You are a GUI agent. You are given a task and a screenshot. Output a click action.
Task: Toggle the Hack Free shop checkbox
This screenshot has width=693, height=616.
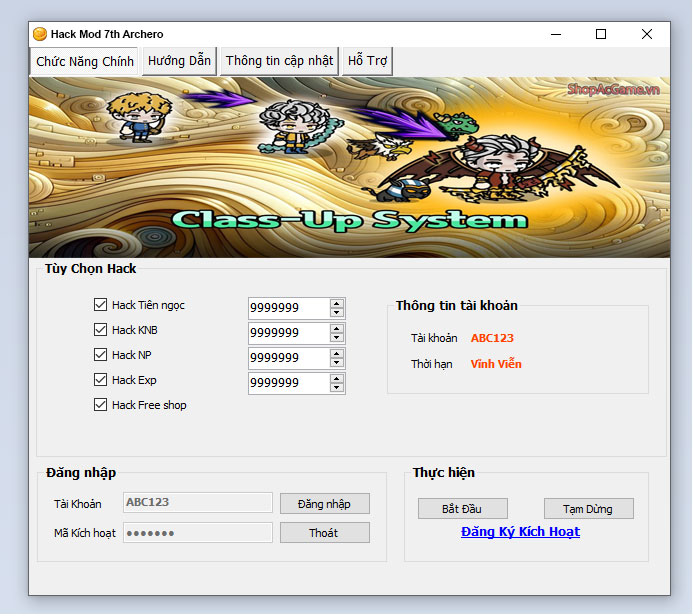tap(100, 405)
